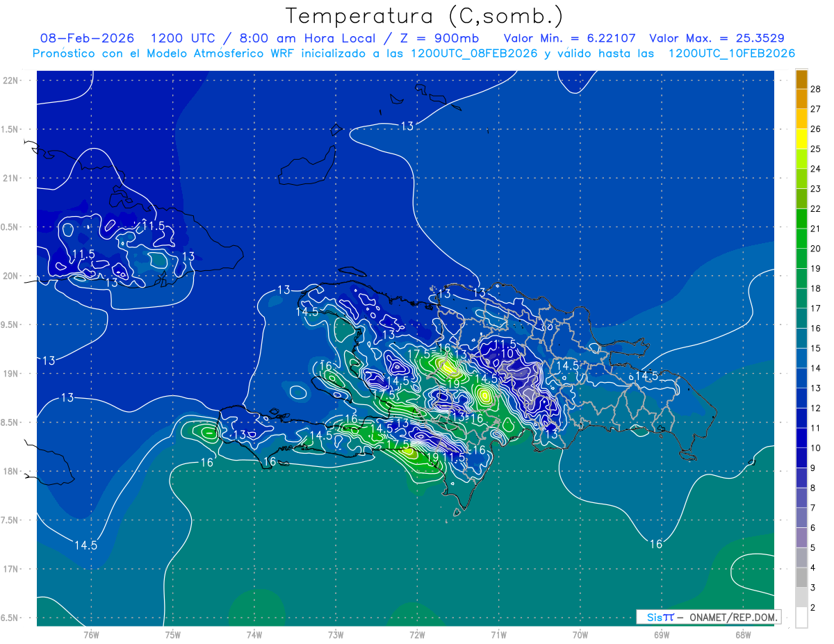Click the colorbar scale label '25'
The image size is (834, 644).
point(816,149)
